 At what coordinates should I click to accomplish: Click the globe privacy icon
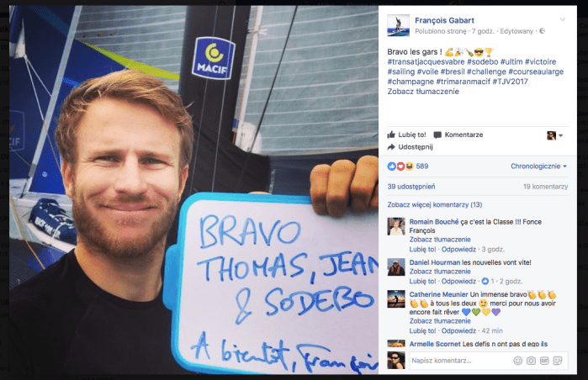542,31
